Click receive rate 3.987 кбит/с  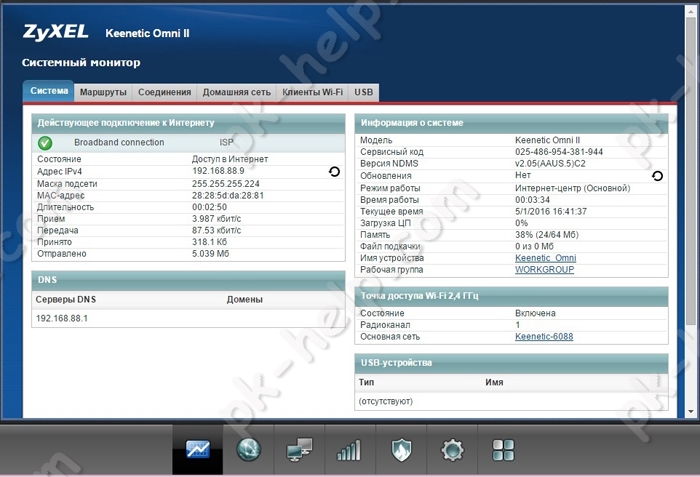tap(217, 219)
